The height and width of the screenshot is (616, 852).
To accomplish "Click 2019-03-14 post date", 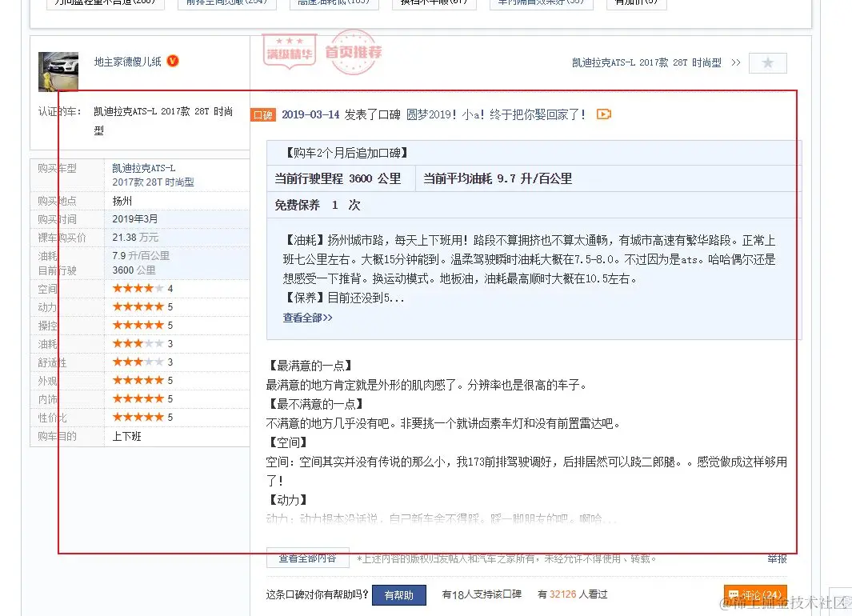I will 310,114.
